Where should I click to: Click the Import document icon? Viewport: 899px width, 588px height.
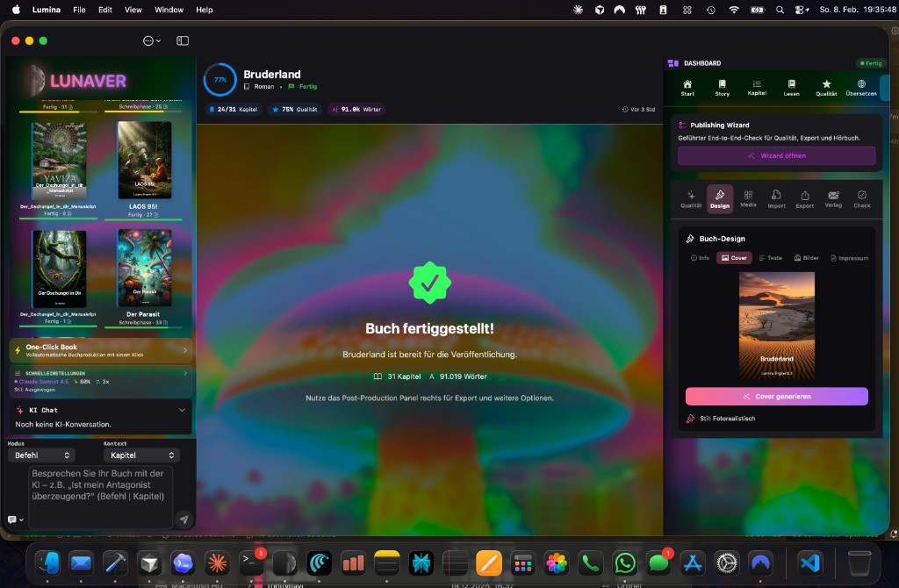[775, 198]
